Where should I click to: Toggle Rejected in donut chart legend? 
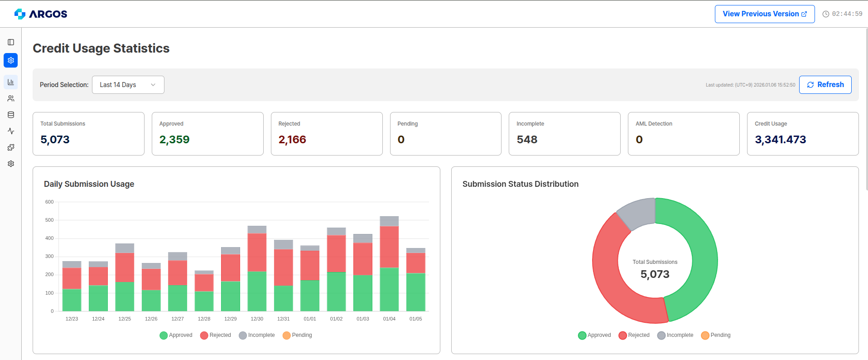click(x=634, y=336)
